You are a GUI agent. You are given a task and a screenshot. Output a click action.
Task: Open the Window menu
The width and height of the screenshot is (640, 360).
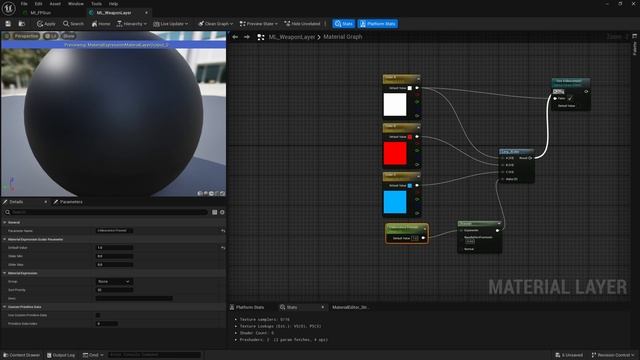coord(76,4)
